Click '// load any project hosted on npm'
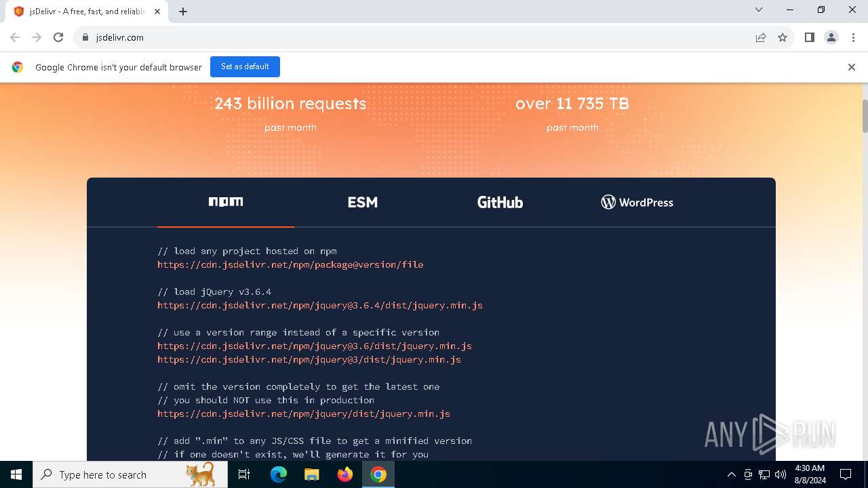This screenshot has width=868, height=488. tap(247, 251)
